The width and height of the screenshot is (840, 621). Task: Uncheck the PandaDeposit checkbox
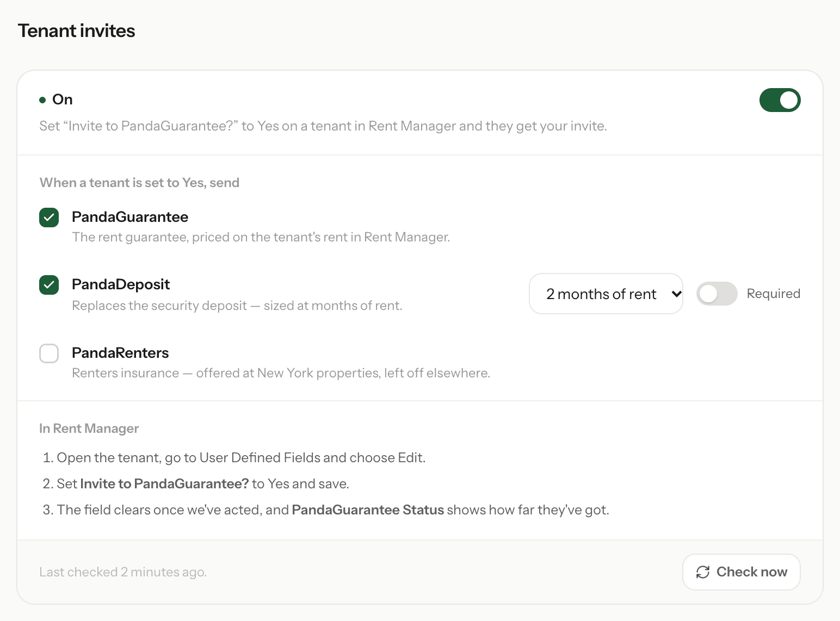coord(49,285)
